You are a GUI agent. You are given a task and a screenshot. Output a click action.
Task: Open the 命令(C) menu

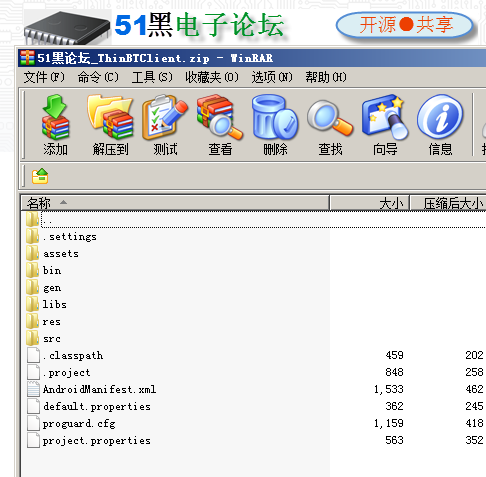tap(98, 77)
